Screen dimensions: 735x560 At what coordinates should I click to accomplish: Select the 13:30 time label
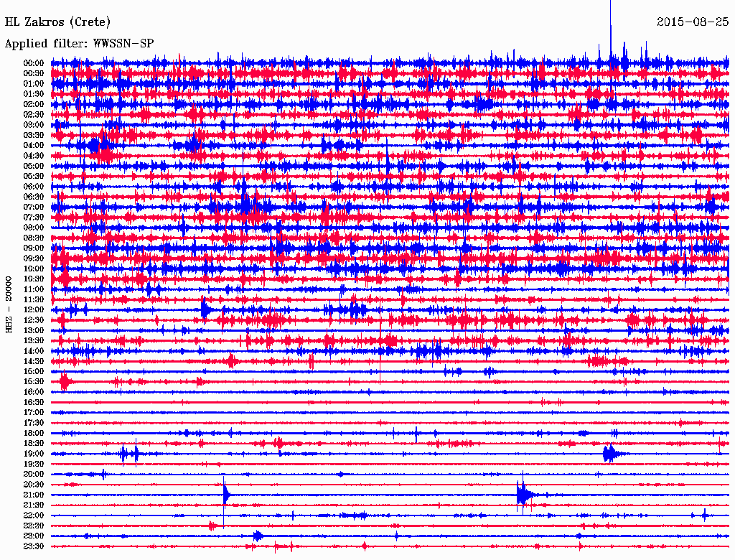pyautogui.click(x=34, y=341)
